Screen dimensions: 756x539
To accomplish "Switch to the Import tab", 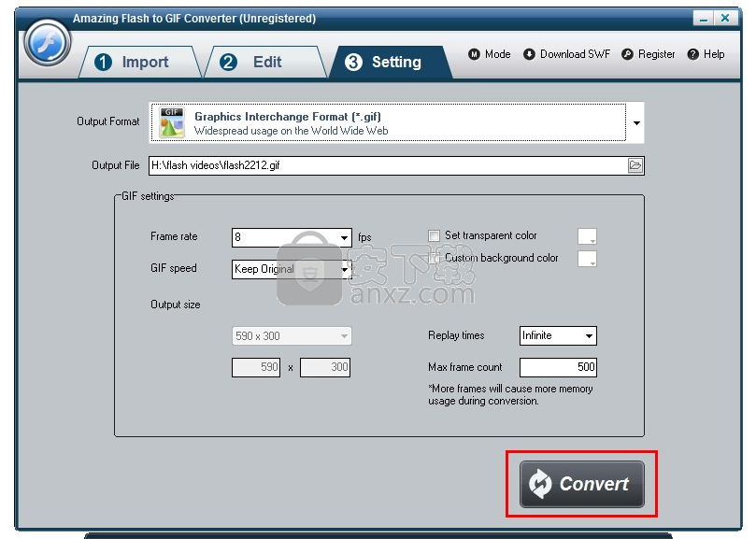I will coord(140,62).
